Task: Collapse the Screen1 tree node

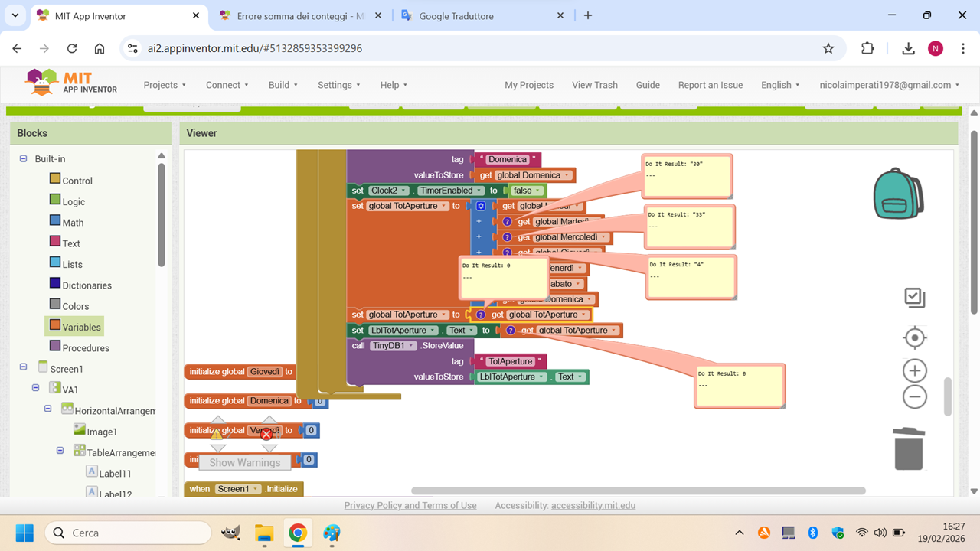Action: pyautogui.click(x=23, y=368)
